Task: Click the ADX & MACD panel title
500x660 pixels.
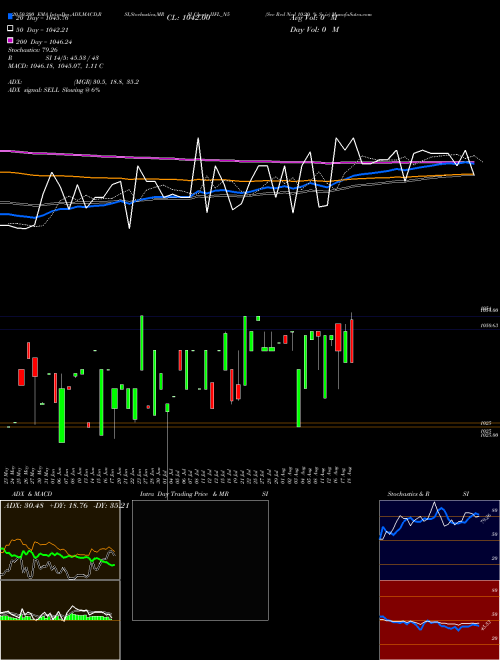Action: click(32, 494)
